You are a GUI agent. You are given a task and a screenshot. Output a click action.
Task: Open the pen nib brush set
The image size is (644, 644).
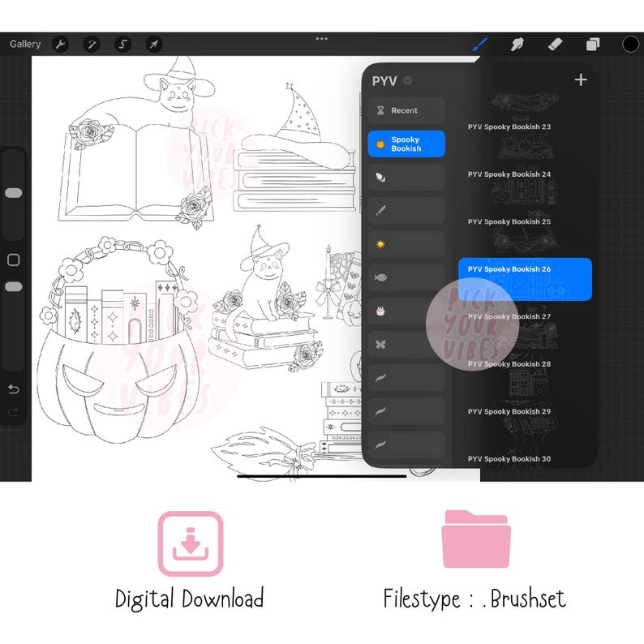(406, 211)
